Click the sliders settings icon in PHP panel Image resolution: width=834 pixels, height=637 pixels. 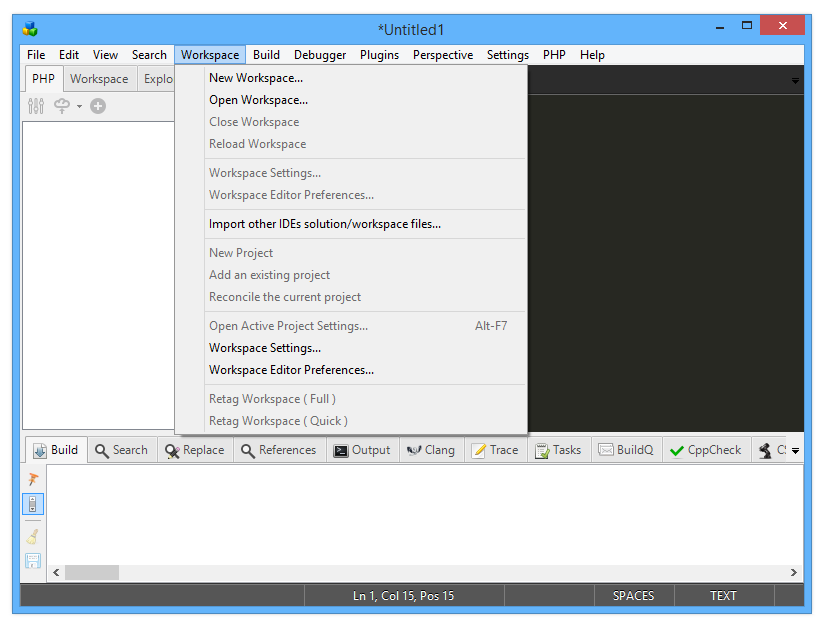(x=36, y=106)
